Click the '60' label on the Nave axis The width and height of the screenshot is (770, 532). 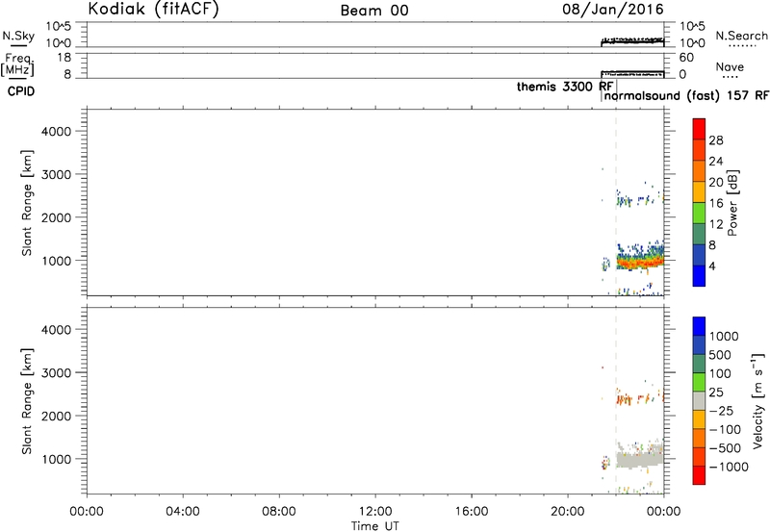pyautogui.click(x=686, y=58)
